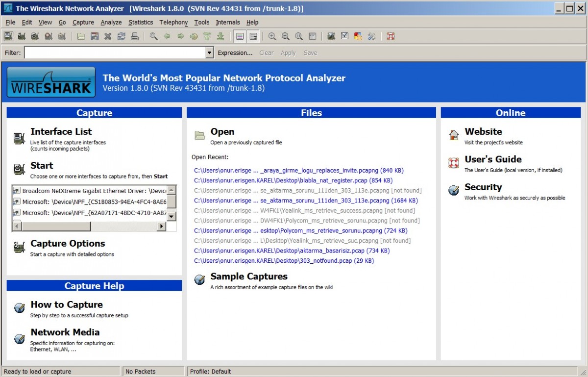
Task: Open the Internals menu
Action: [228, 22]
